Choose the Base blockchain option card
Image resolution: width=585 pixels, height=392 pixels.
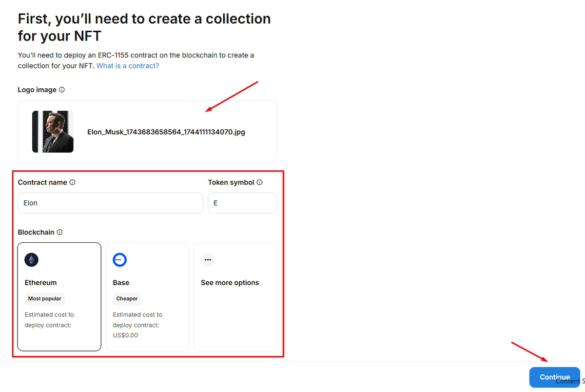coord(147,296)
